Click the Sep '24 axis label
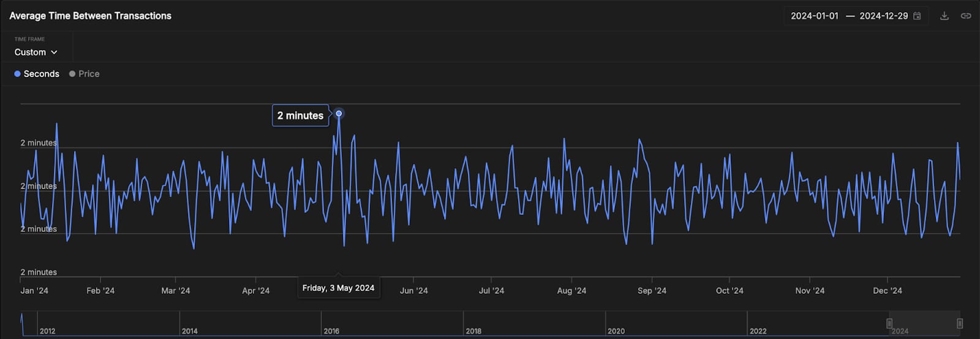Screen dimensions: 980x339 pos(652,291)
